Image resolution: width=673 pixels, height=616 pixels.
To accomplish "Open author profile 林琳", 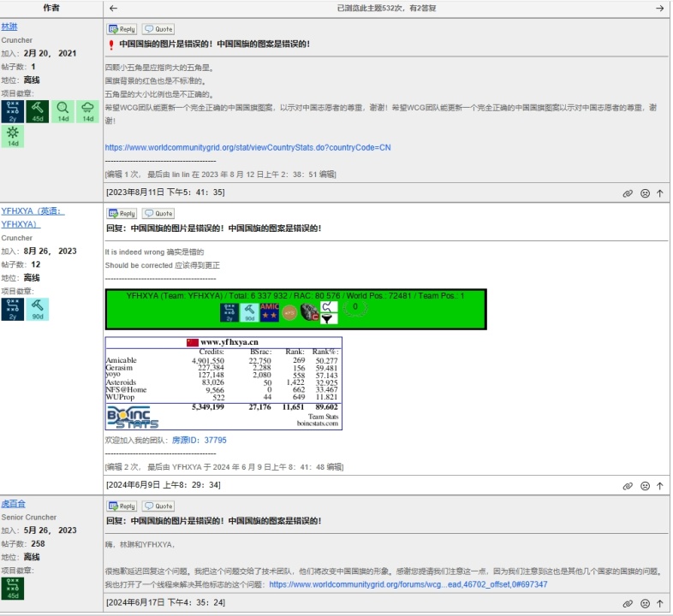I will click(9, 27).
